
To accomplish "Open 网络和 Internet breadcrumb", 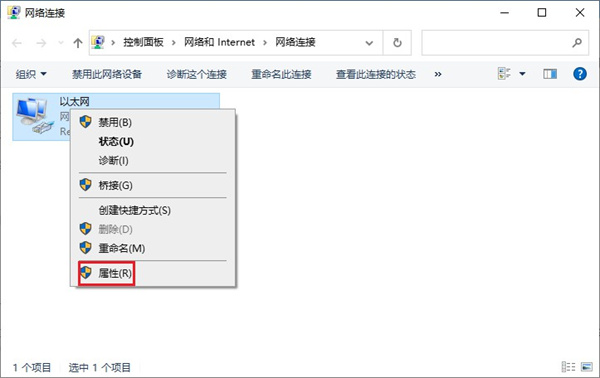I will pyautogui.click(x=219, y=42).
